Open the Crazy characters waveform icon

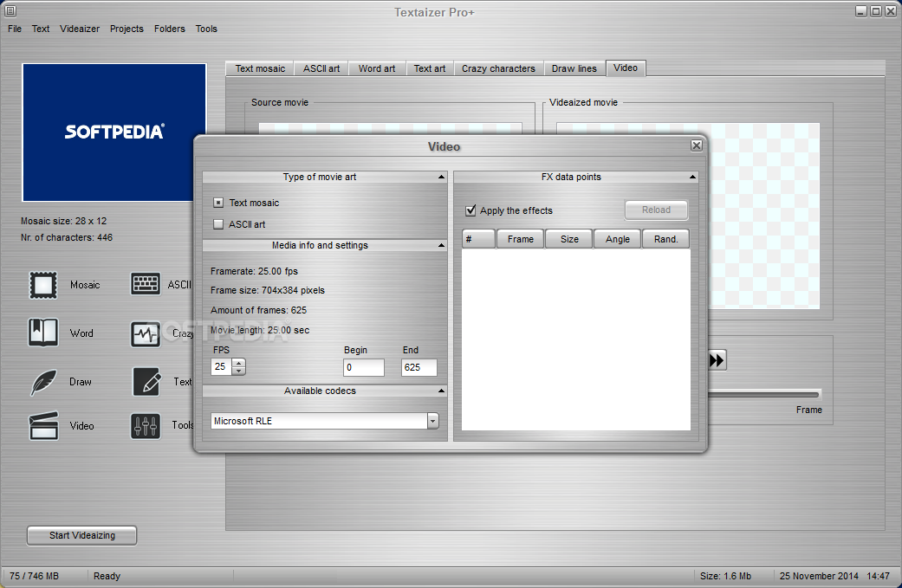pos(146,334)
